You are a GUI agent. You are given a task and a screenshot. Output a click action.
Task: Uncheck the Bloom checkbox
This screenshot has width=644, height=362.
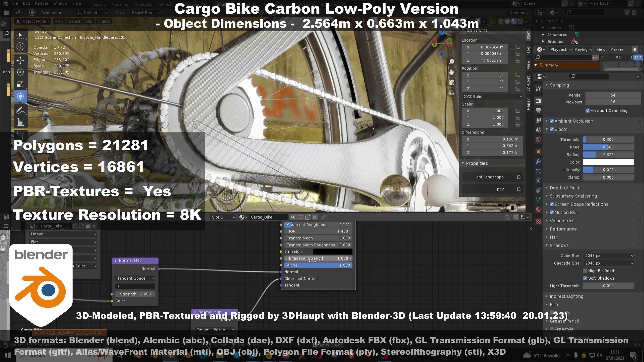(x=552, y=129)
